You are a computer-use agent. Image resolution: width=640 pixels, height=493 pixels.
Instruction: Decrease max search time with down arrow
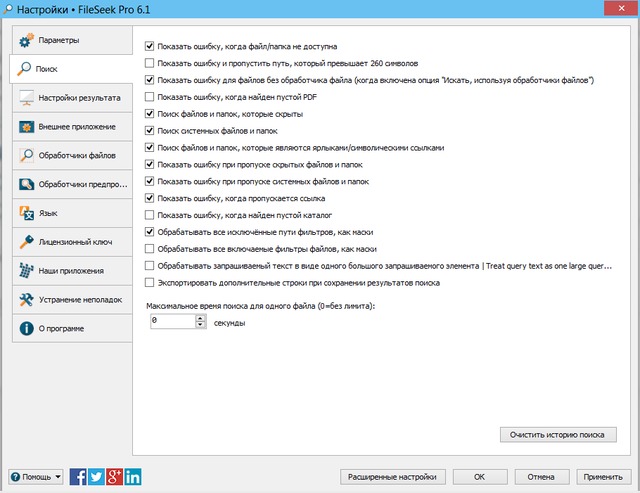pos(200,324)
